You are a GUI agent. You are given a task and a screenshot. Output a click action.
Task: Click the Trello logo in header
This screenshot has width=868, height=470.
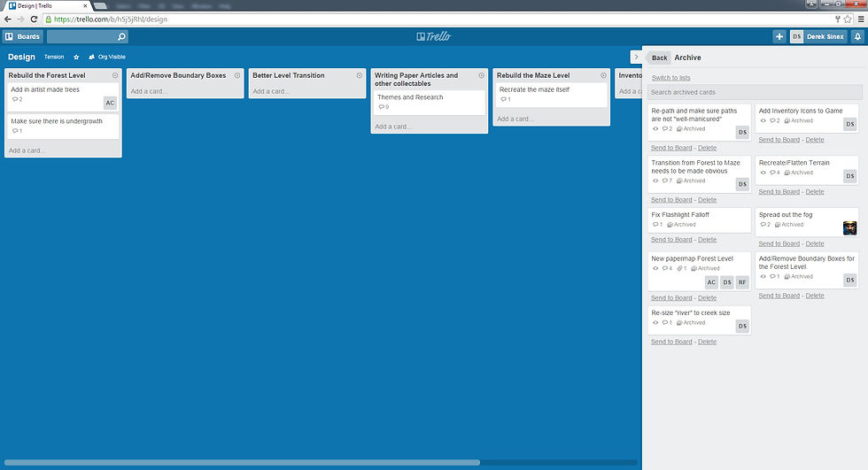(434, 36)
